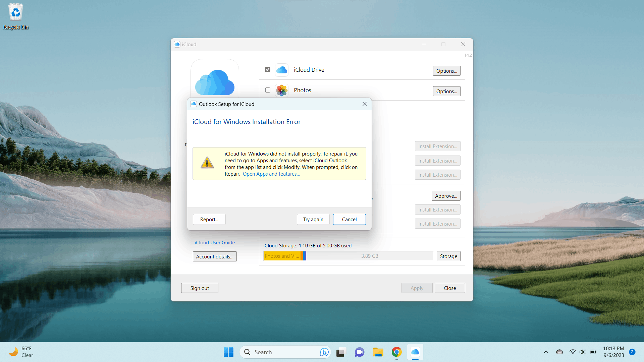The height and width of the screenshot is (362, 644).
Task: Click the Windows Start button
Action: tap(228, 352)
